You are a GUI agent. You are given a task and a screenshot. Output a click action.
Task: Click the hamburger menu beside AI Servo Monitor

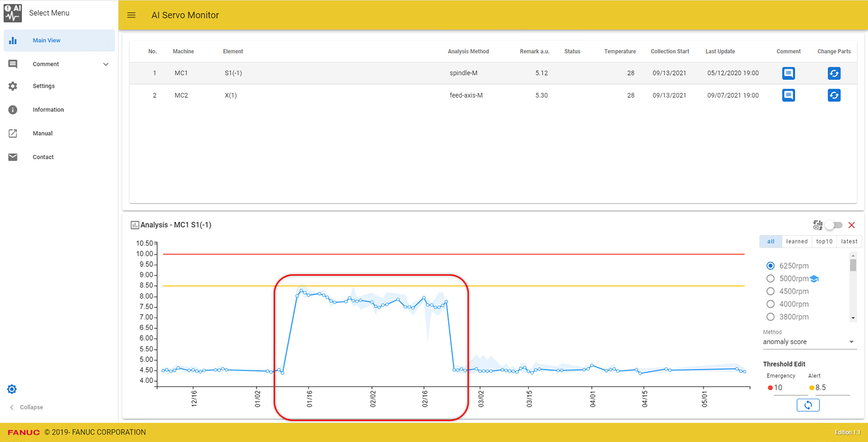(131, 15)
